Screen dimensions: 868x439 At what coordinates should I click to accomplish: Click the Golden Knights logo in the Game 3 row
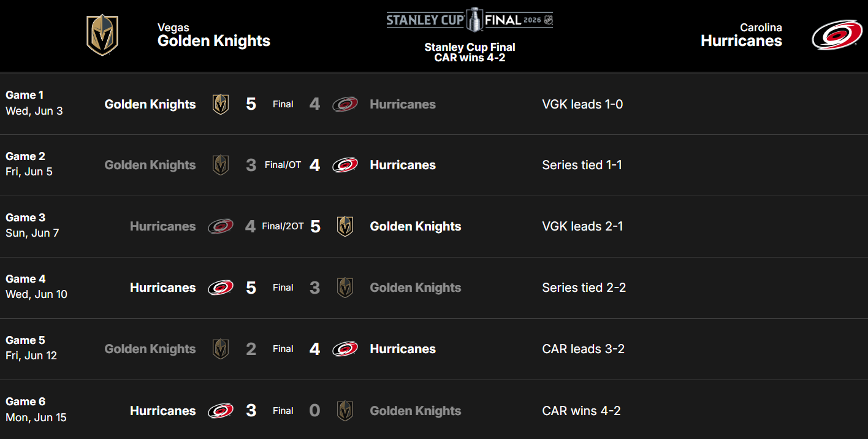pos(345,226)
